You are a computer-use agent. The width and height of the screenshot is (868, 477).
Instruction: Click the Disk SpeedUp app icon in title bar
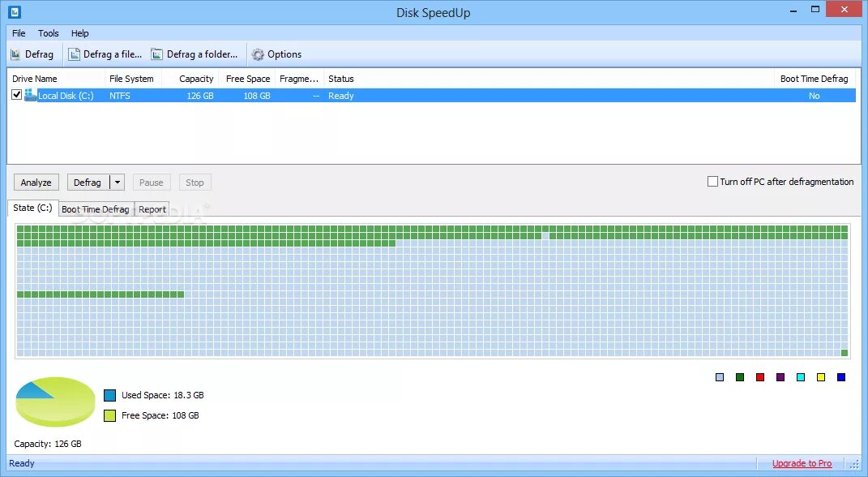click(x=15, y=11)
